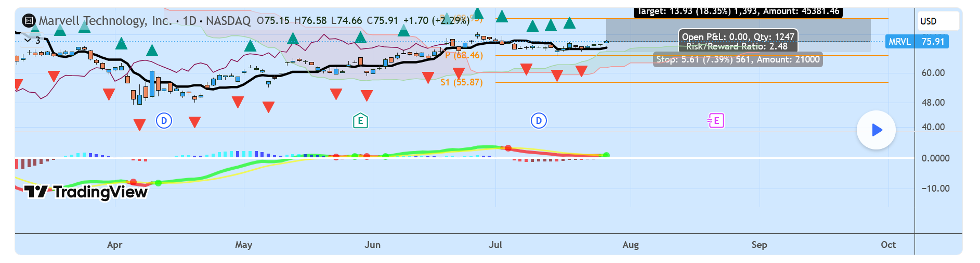Click the Jun label on time axis
Viewport: 980px width, 263px height.
[x=372, y=245]
